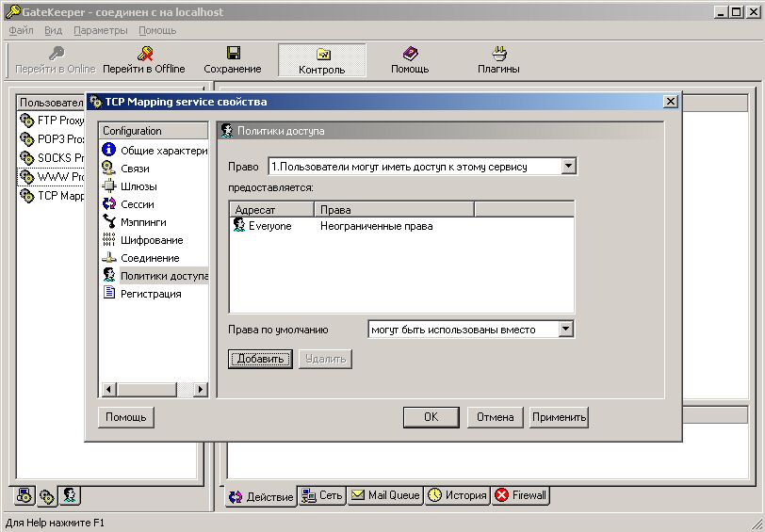Viewport: 765px width, 532px height.
Task: Open the Связи configuration page
Action: 126,169
